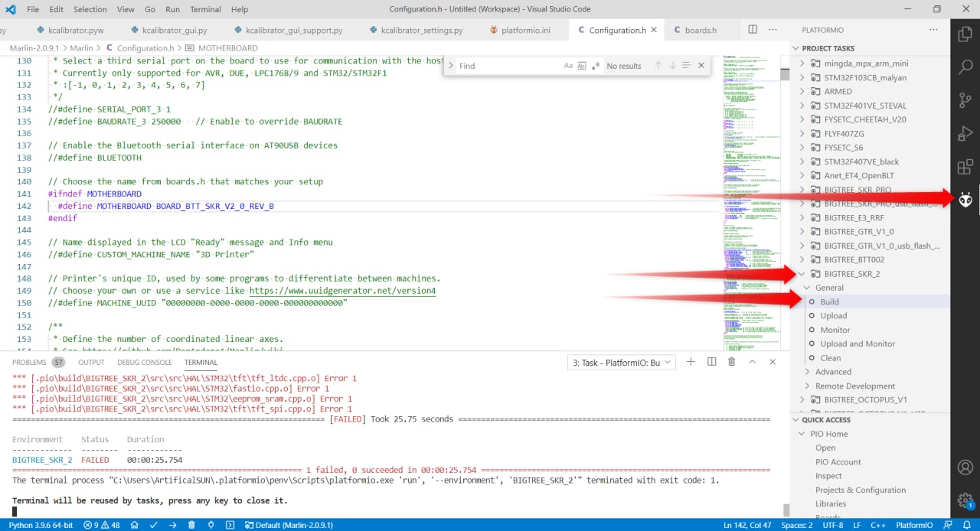This screenshot has width=980, height=531.
Task: Click PlatformIO Upload arrow in status bar
Action: coord(173,525)
